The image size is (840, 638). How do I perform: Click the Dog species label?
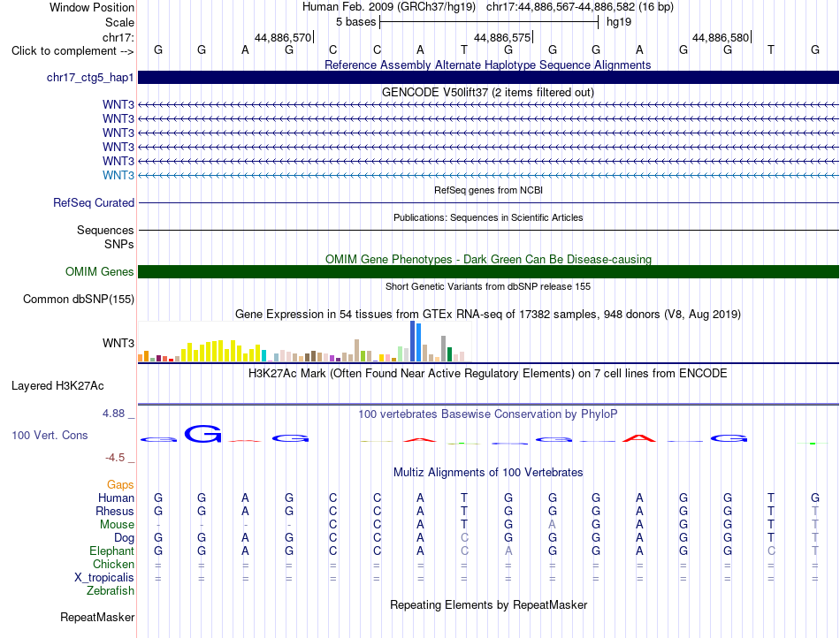tap(124, 538)
